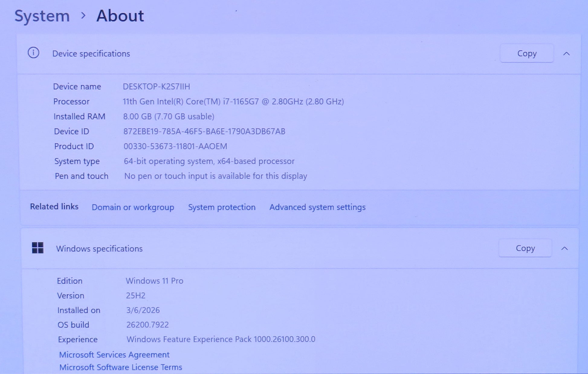Click the Product ID value
This screenshot has width=588, height=374.
pyautogui.click(x=175, y=146)
